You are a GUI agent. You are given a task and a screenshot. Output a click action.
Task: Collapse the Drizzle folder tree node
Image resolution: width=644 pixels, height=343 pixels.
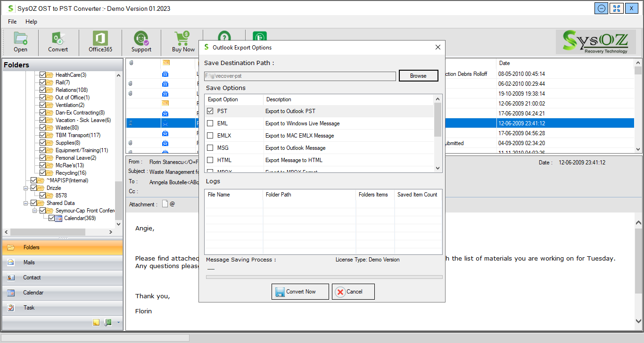coord(26,188)
